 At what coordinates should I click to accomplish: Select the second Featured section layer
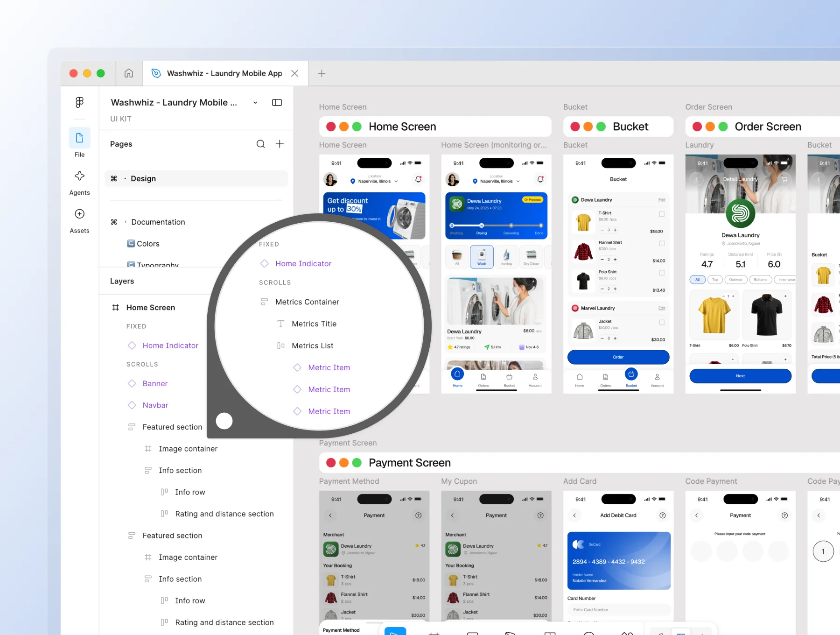[x=172, y=536]
